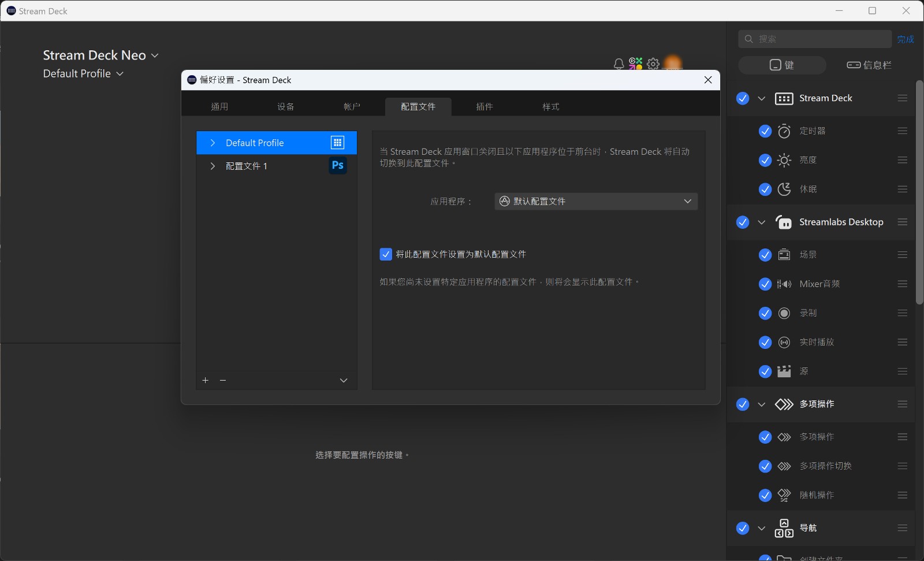Click the 随机操作 random action icon
The width and height of the screenshot is (924, 561).
point(784,495)
